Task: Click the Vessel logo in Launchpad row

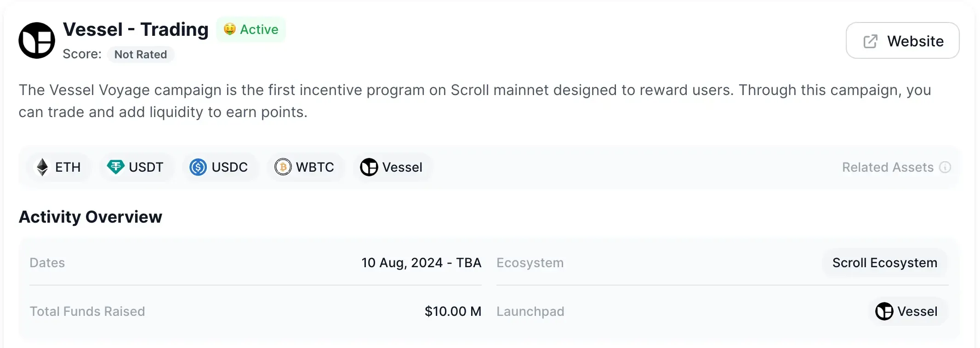Action: tap(884, 311)
